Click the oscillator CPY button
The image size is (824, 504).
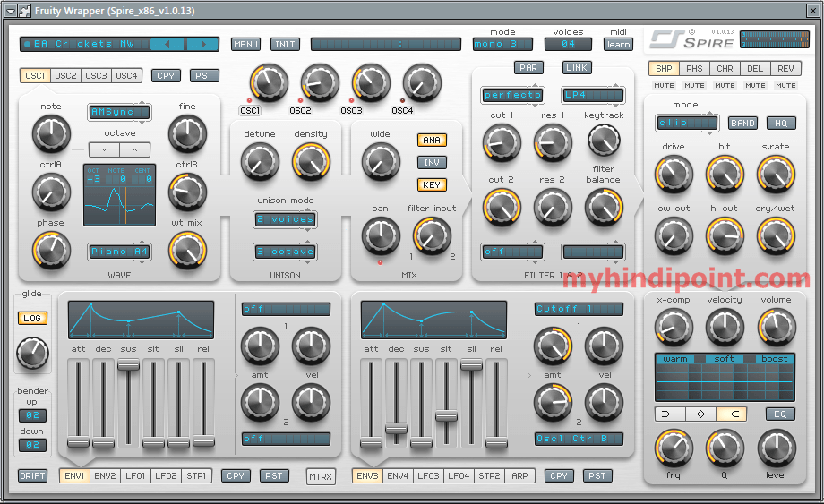[166, 75]
